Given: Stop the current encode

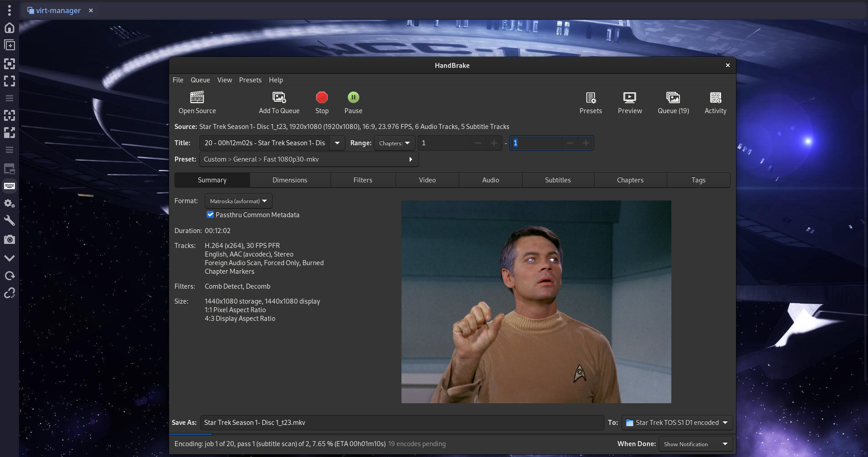Looking at the screenshot, I should tap(321, 98).
